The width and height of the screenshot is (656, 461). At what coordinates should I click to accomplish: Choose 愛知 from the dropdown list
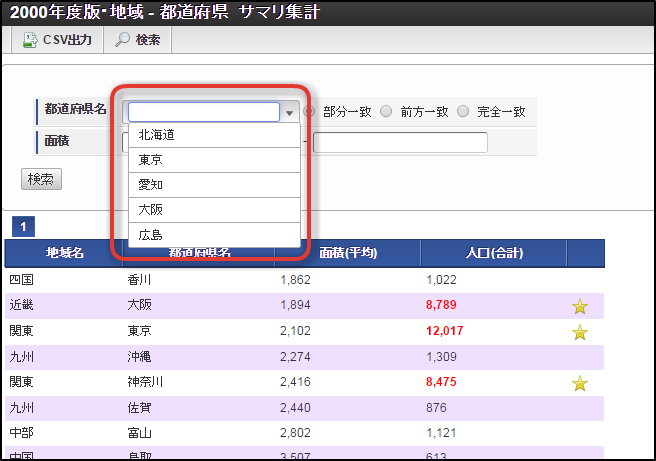click(214, 185)
